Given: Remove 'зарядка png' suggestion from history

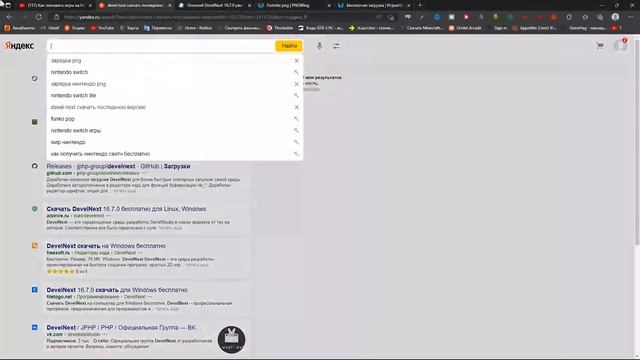Looking at the screenshot, I should pyautogui.click(x=297, y=60).
